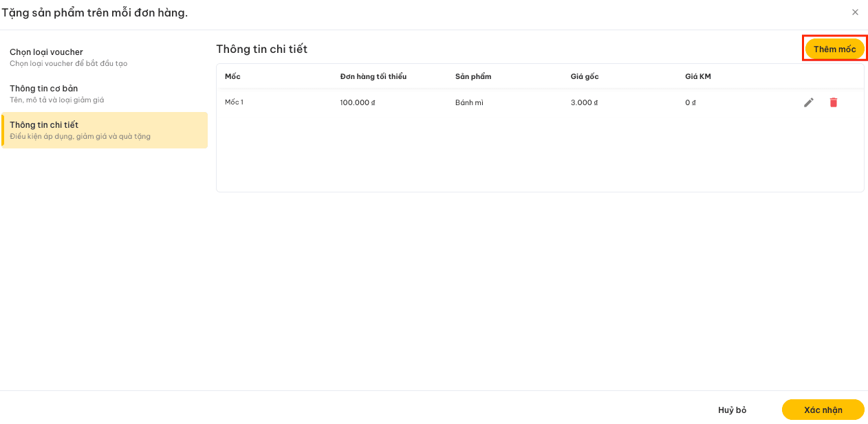Click the Thêm mốc button

point(835,49)
